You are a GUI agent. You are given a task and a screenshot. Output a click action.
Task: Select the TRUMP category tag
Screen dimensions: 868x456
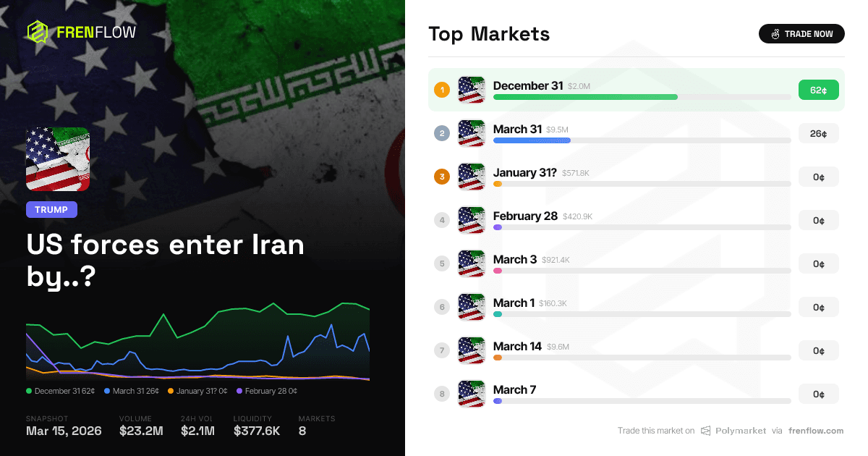click(51, 209)
